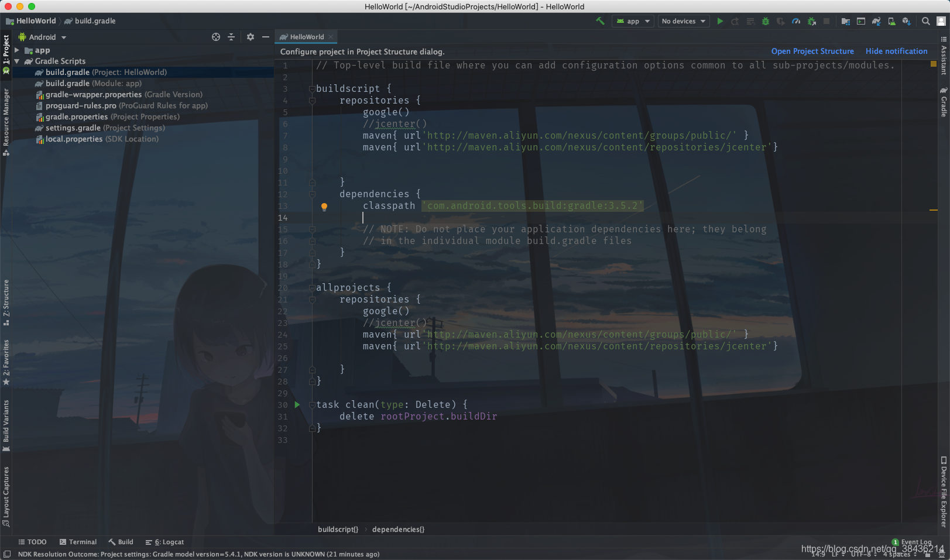The width and height of the screenshot is (950, 560).
Task: Expand the app module tree node
Action: (17, 50)
